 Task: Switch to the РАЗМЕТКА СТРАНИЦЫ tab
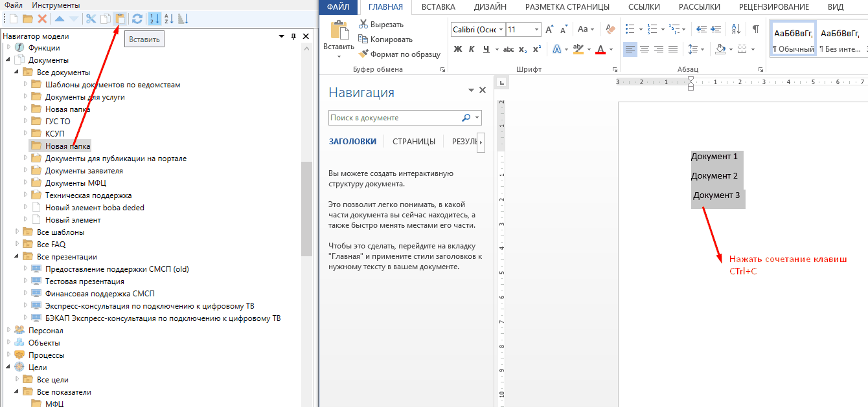click(x=567, y=7)
